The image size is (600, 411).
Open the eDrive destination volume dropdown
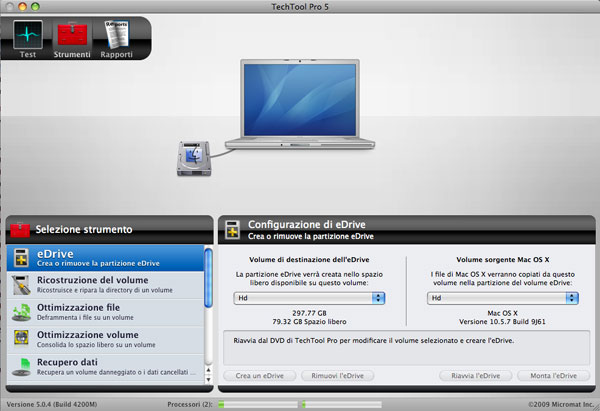(309, 298)
